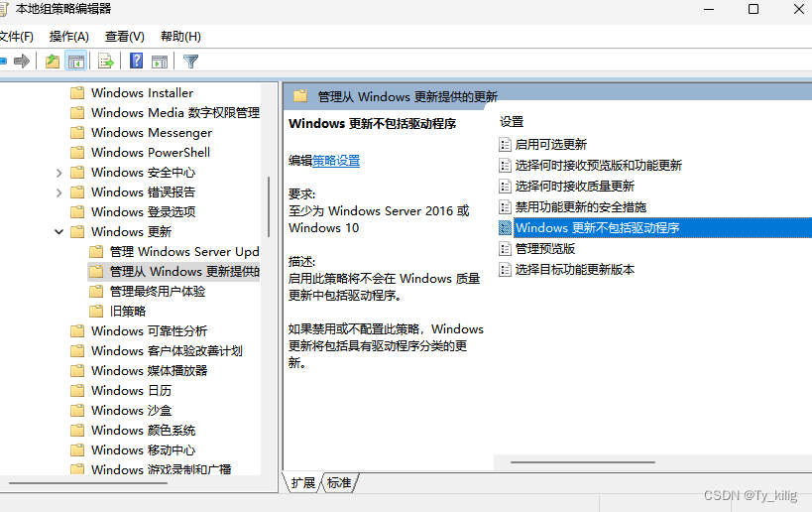Viewport: 812px width, 512px height.
Task: Switch to the 标准 tab
Action: click(x=339, y=483)
